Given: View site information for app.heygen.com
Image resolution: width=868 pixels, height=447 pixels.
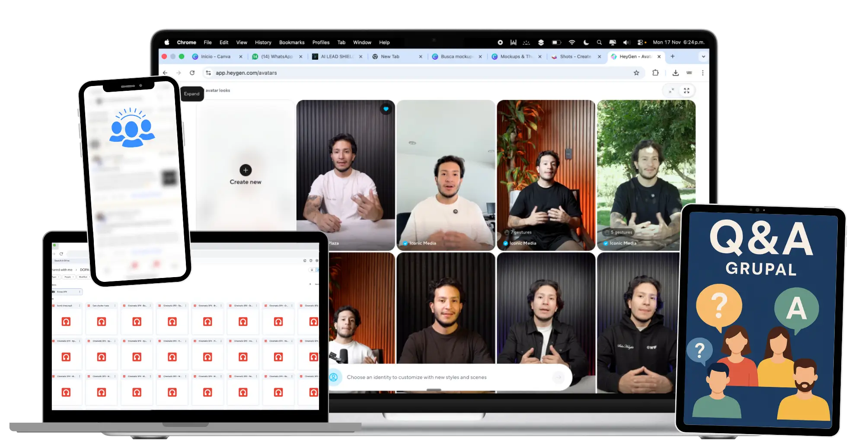Looking at the screenshot, I should click(x=208, y=73).
